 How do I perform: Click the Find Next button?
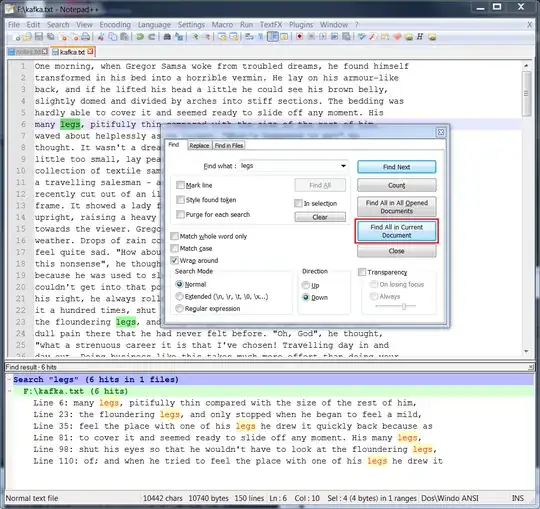pyautogui.click(x=396, y=167)
